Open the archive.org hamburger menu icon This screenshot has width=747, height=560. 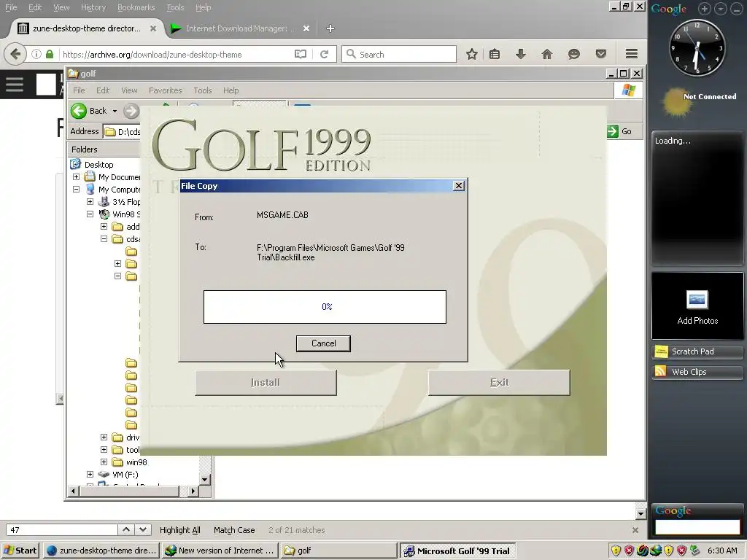pos(15,85)
